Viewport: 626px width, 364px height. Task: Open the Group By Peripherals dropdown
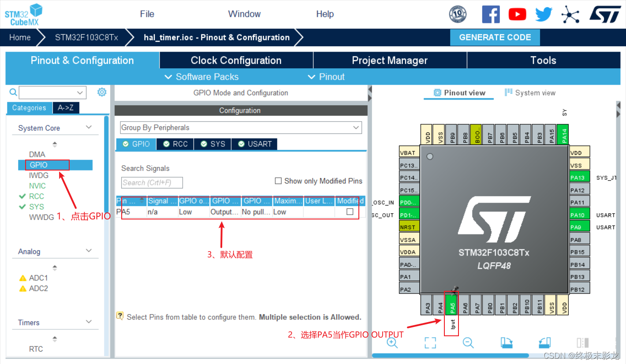point(241,127)
